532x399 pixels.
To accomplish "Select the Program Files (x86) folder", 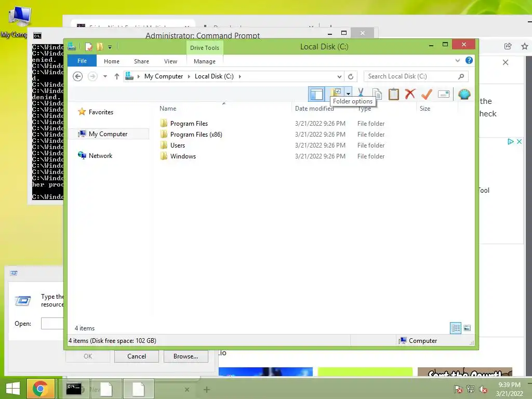I will coord(196,135).
